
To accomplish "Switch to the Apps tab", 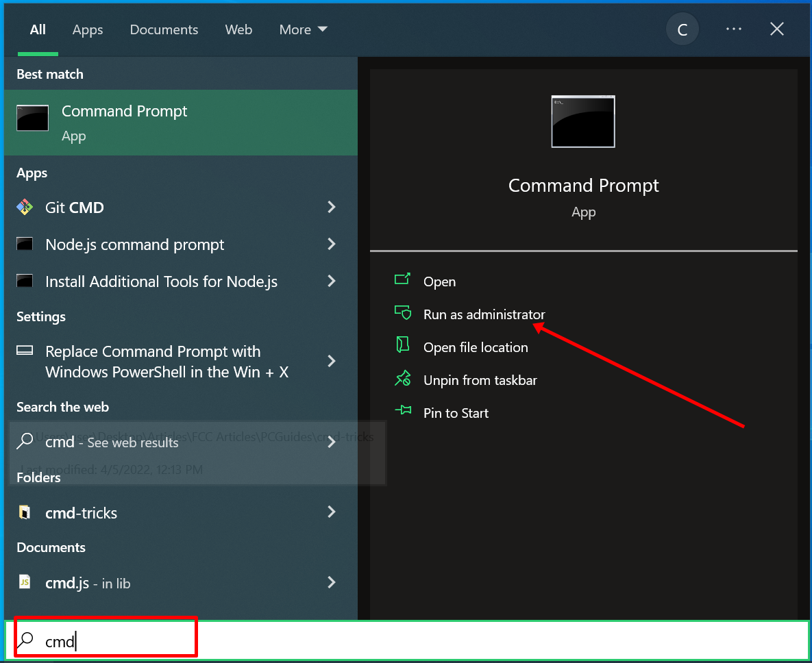I will [x=87, y=29].
